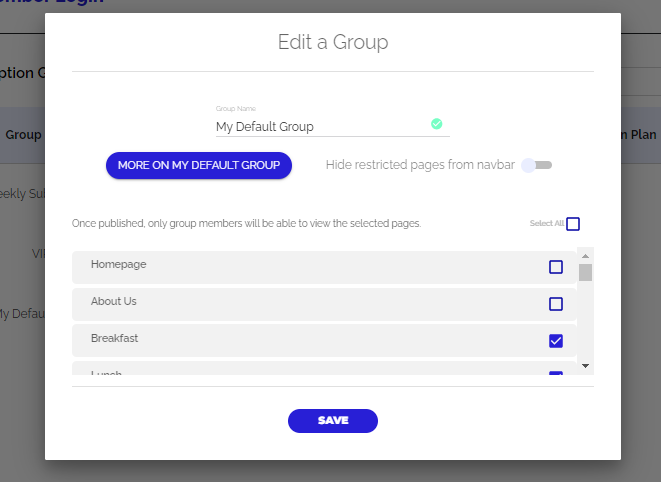Save the group with the SAVE button
The height and width of the screenshot is (482, 661).
point(333,421)
